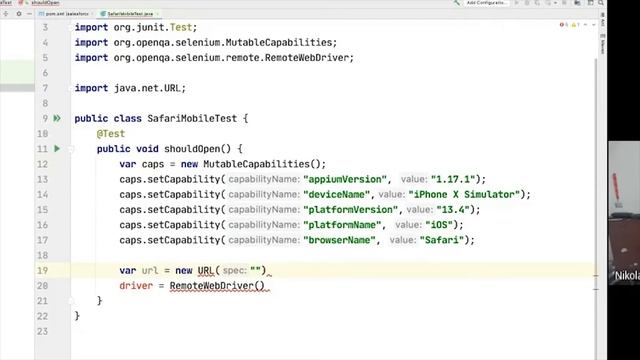Click the Run button in top toolbar

point(517,2)
